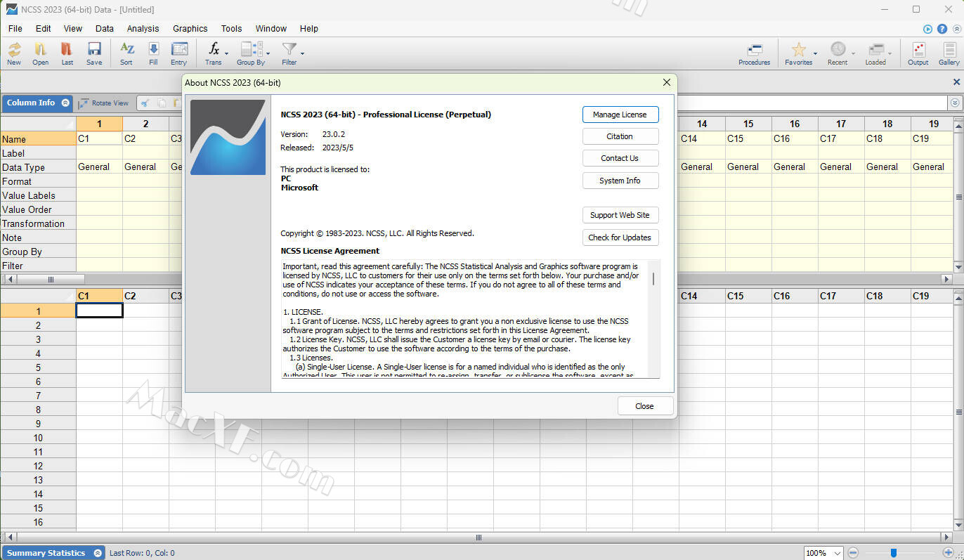
Task: Open the Recent dropdown arrow
Action: pos(853,53)
